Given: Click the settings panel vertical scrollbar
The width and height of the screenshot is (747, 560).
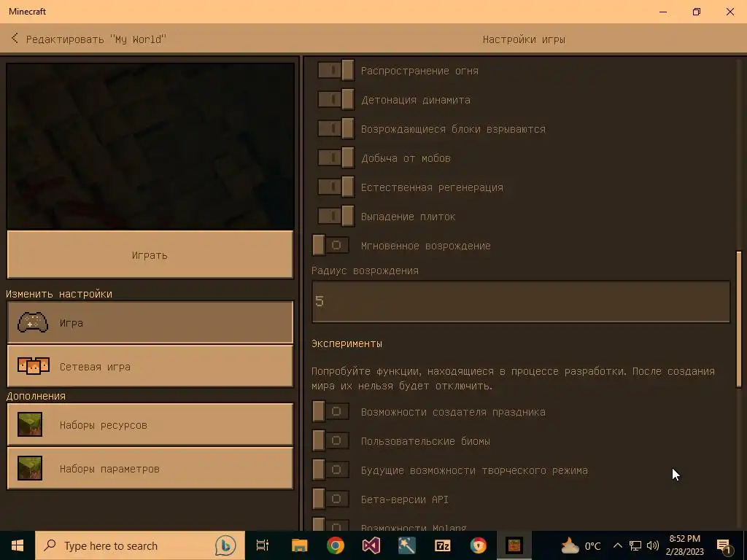Looking at the screenshot, I should pos(739,319).
